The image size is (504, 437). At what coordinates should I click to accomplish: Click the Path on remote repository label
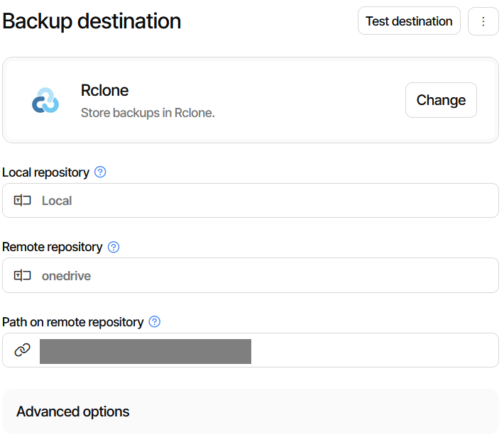72,322
